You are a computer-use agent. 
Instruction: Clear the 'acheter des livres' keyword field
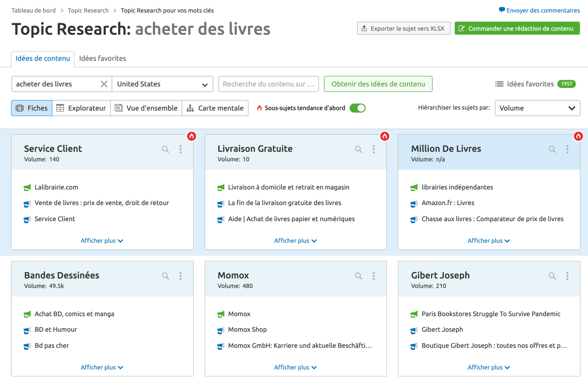[104, 84]
